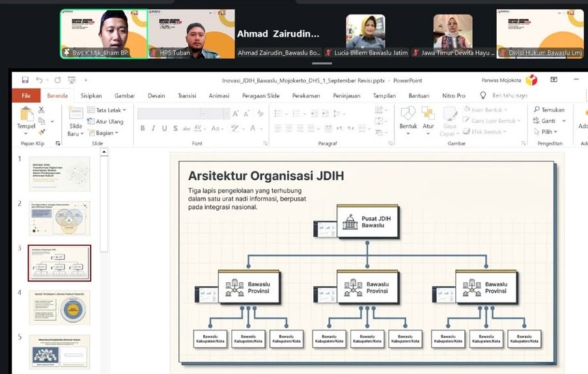
Task: Expand the Tempel paste options arrow
Action: 26,133
